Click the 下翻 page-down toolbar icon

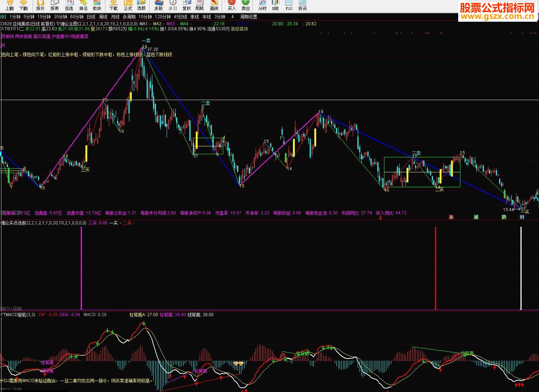(23, 5)
